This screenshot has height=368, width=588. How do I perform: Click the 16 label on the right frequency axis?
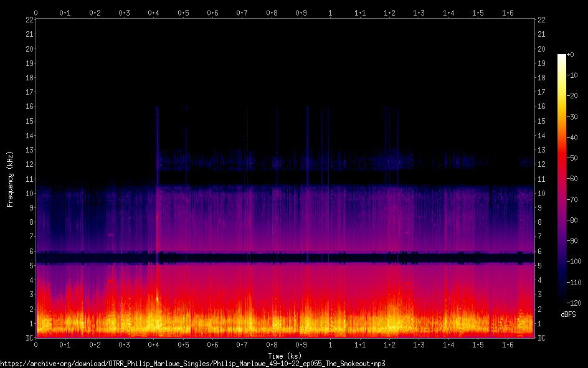coord(542,106)
